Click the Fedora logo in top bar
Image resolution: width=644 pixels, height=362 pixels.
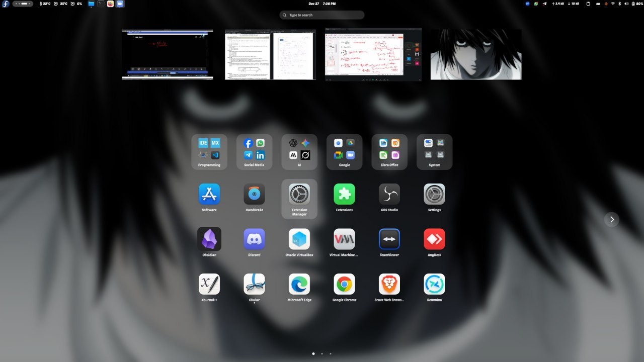click(x=6, y=4)
